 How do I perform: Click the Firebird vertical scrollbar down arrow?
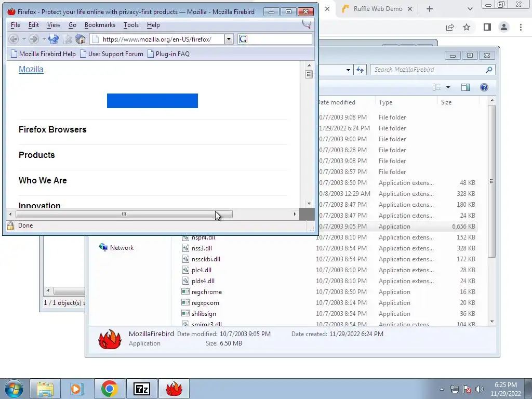[x=309, y=204]
